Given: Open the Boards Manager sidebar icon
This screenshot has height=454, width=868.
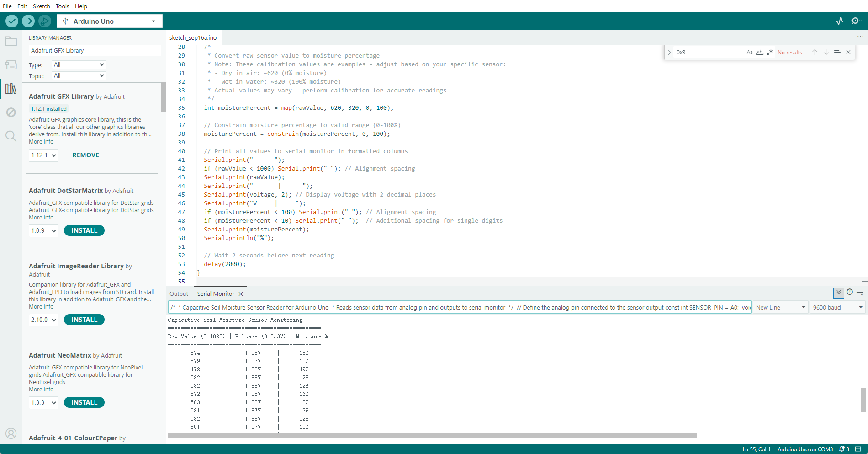Looking at the screenshot, I should (x=11, y=65).
